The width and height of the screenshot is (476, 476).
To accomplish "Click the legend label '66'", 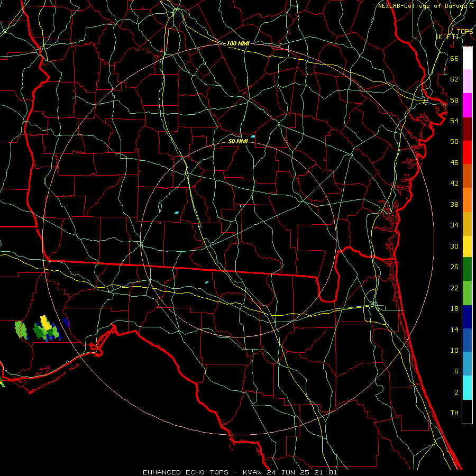I will [x=454, y=59].
